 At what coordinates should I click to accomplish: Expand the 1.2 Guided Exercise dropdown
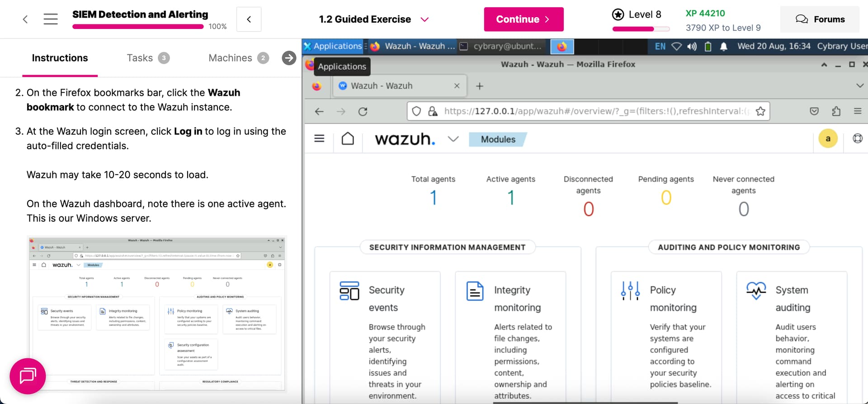[424, 19]
